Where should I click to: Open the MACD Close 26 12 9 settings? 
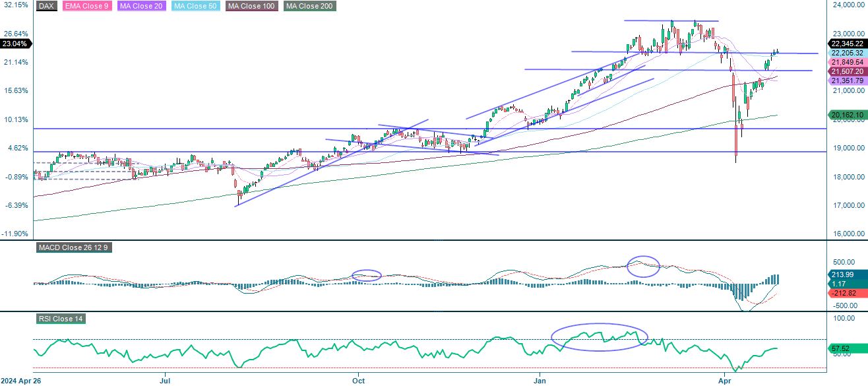75,248
